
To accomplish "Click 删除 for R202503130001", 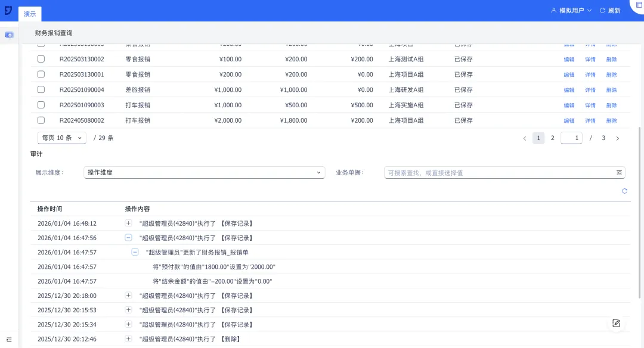I will coord(612,74).
